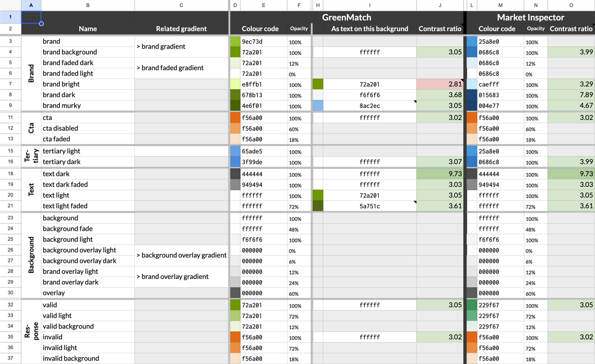Select the 'cta disabled' name cell
Viewport: 595px width, 364px height.
88,128
